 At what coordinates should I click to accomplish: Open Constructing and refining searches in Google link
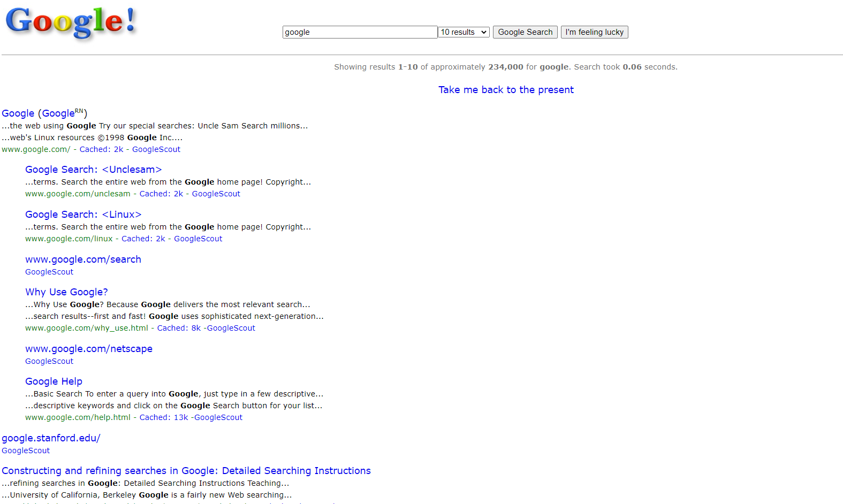pos(186,471)
